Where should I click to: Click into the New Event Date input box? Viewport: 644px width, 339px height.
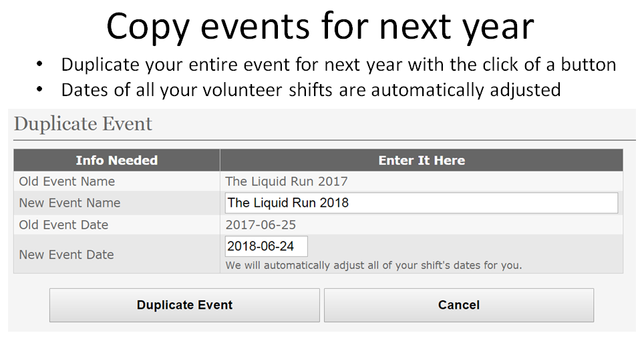(x=266, y=246)
